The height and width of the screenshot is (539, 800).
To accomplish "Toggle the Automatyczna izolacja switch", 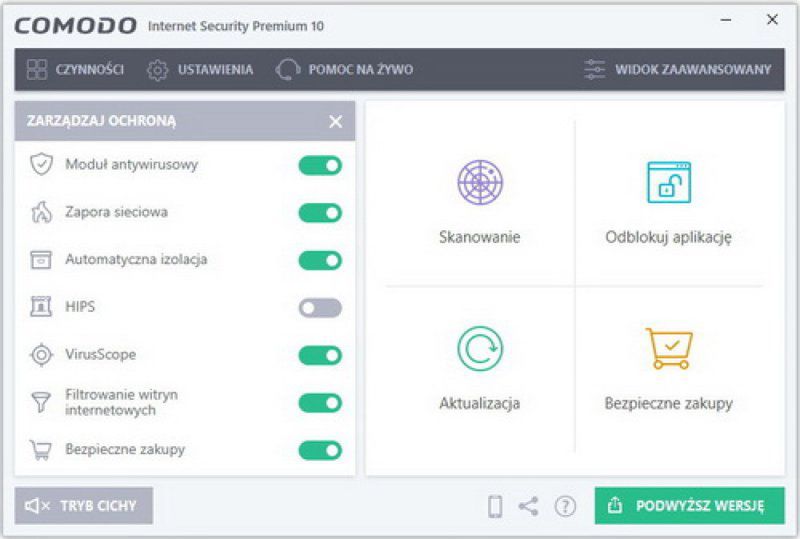I will click(320, 260).
